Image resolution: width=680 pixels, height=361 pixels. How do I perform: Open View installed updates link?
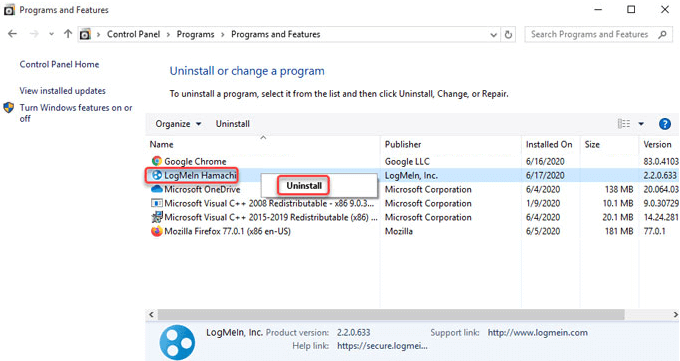tap(62, 91)
